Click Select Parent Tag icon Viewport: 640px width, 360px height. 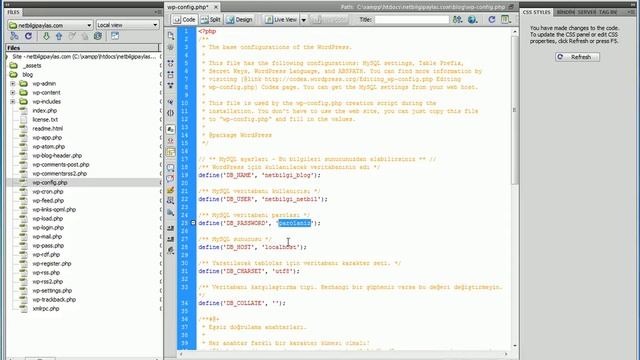pyautogui.click(x=171, y=102)
